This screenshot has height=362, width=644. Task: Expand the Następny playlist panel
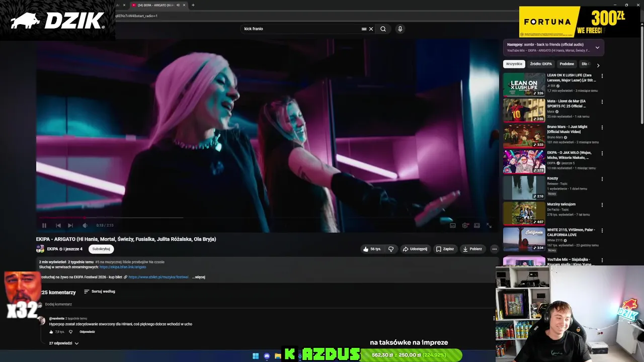(597, 48)
